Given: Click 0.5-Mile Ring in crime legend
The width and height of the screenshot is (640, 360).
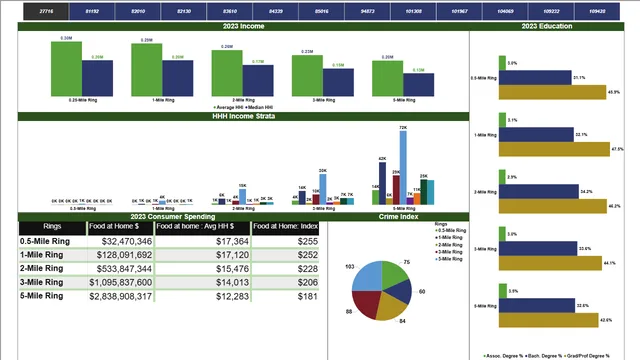Looking at the screenshot, I should click(x=452, y=231).
